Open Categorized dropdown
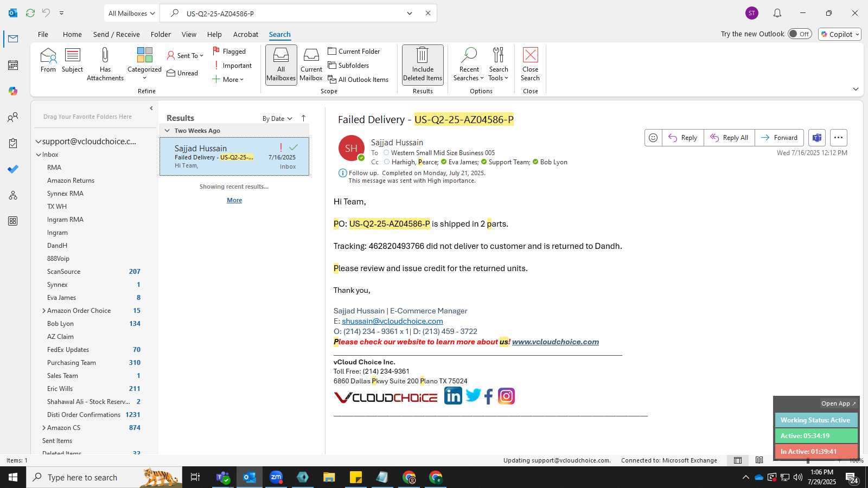 144,64
